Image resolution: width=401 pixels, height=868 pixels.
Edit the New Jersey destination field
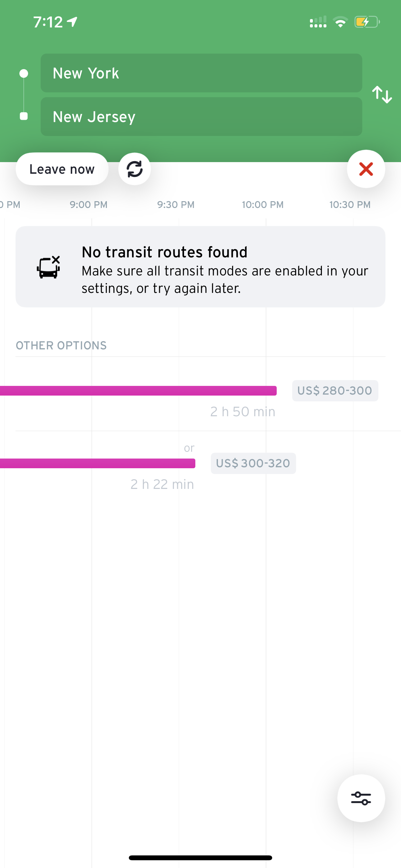pyautogui.click(x=201, y=117)
